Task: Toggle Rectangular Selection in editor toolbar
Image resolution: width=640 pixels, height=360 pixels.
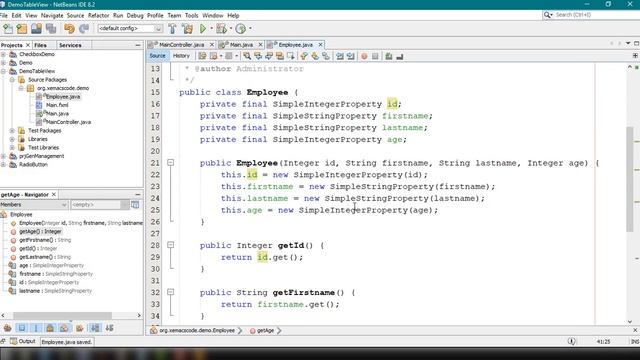Action: tap(291, 56)
